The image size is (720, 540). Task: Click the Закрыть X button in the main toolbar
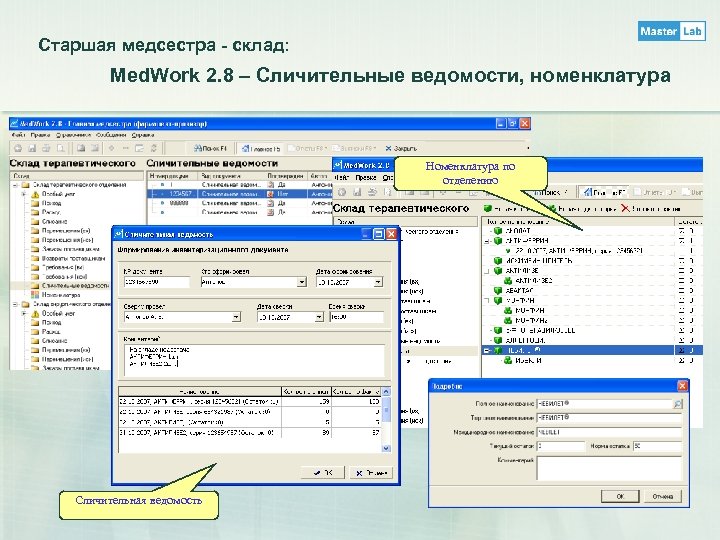coord(401,148)
